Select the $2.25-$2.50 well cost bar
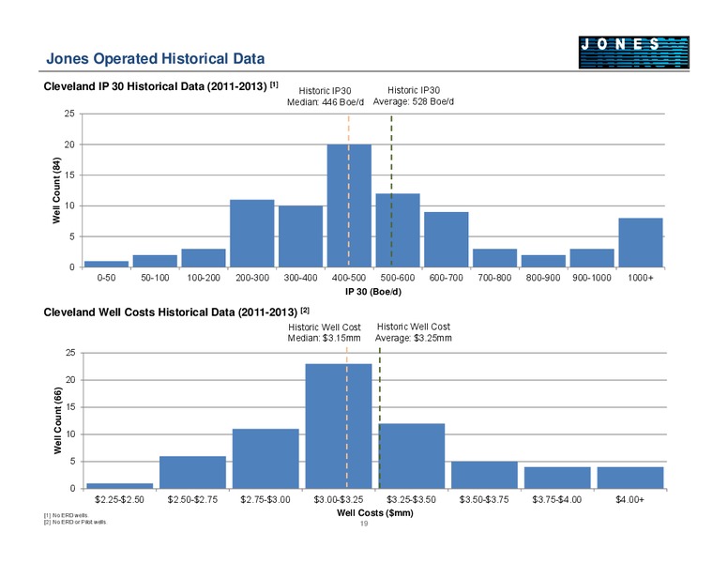Image resolution: width=728 pixels, height=563 pixels. pos(120,486)
